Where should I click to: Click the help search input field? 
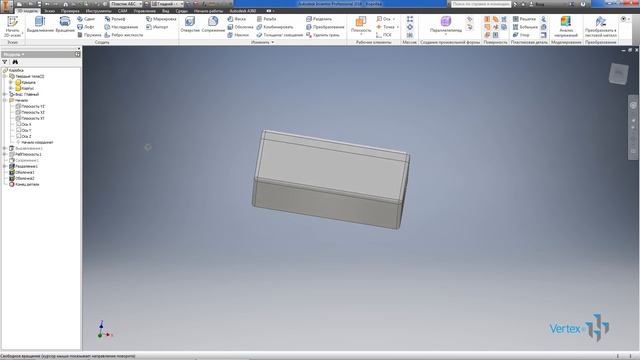pos(481,4)
